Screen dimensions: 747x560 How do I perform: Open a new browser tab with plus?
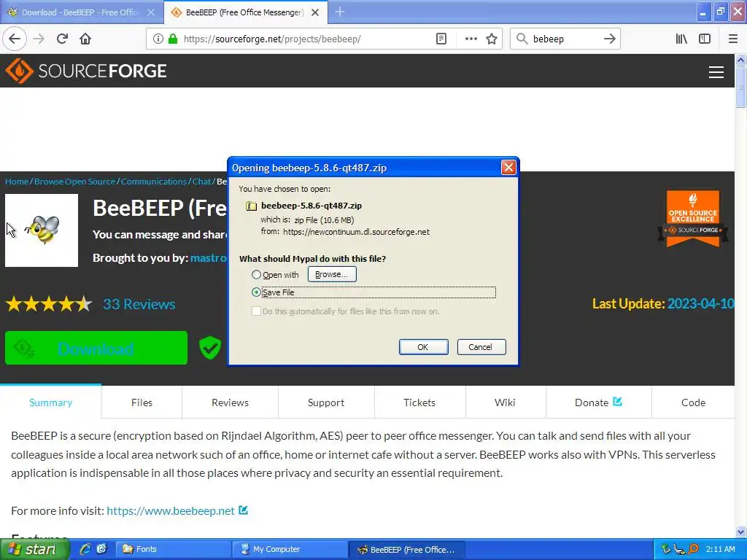[340, 12]
